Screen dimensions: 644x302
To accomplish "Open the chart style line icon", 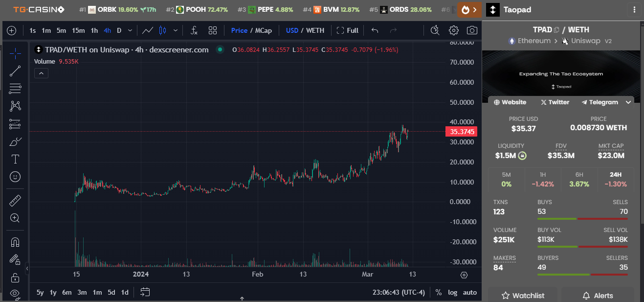I will coord(148,30).
